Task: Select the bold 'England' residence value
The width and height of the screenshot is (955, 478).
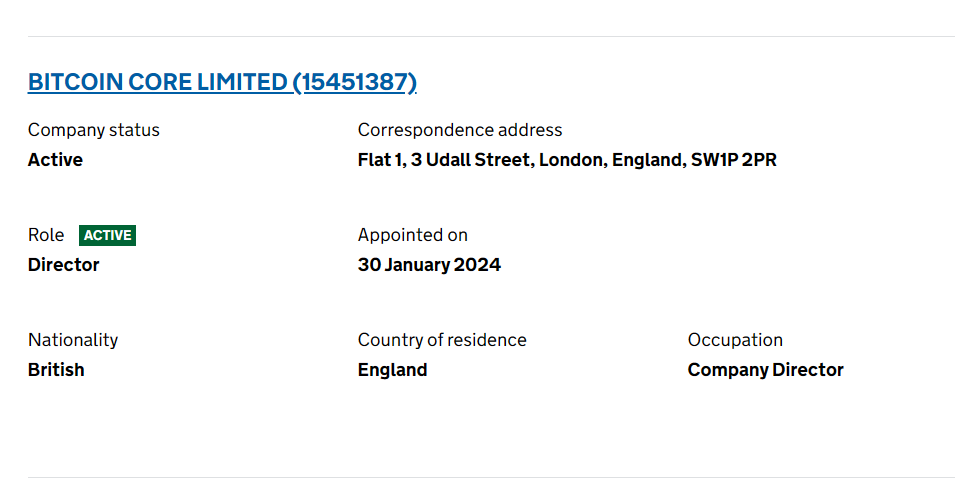Action: 392,370
